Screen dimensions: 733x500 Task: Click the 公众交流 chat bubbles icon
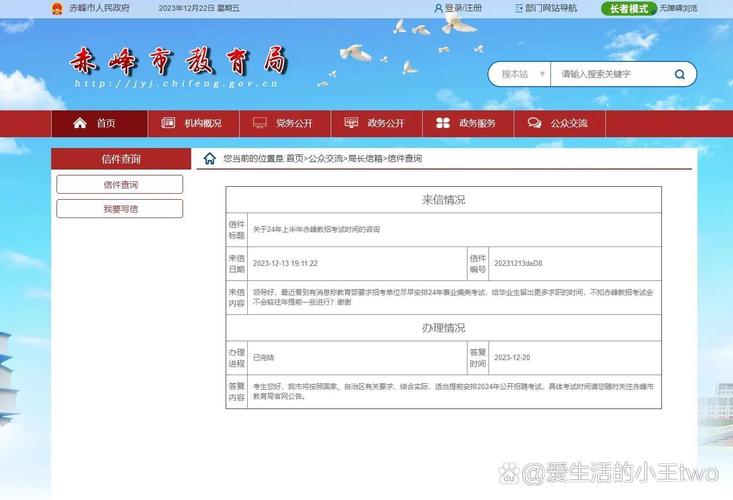click(x=534, y=123)
